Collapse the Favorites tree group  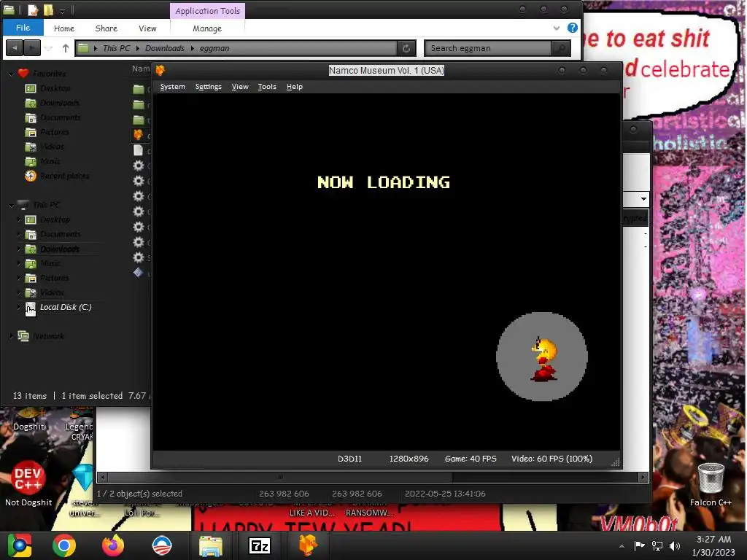pyautogui.click(x=12, y=74)
